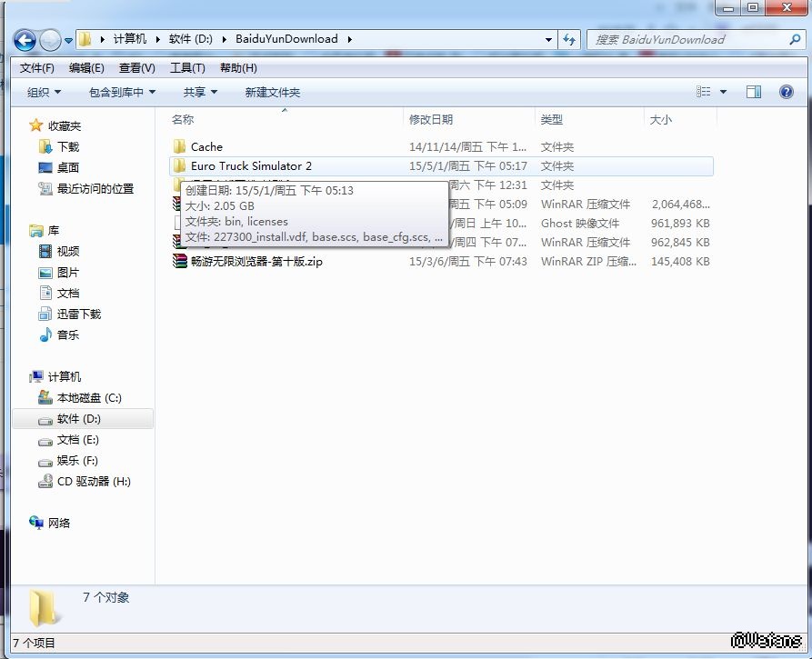The height and width of the screenshot is (659, 812).
Task: Open the recent locations history dropdown
Action: (68, 40)
